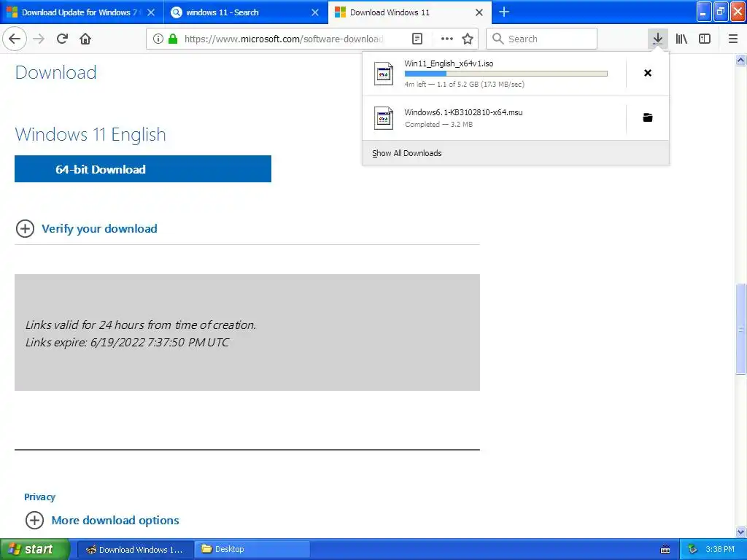Expand Verify your download section
This screenshot has height=560, width=747.
pyautogui.click(x=86, y=228)
